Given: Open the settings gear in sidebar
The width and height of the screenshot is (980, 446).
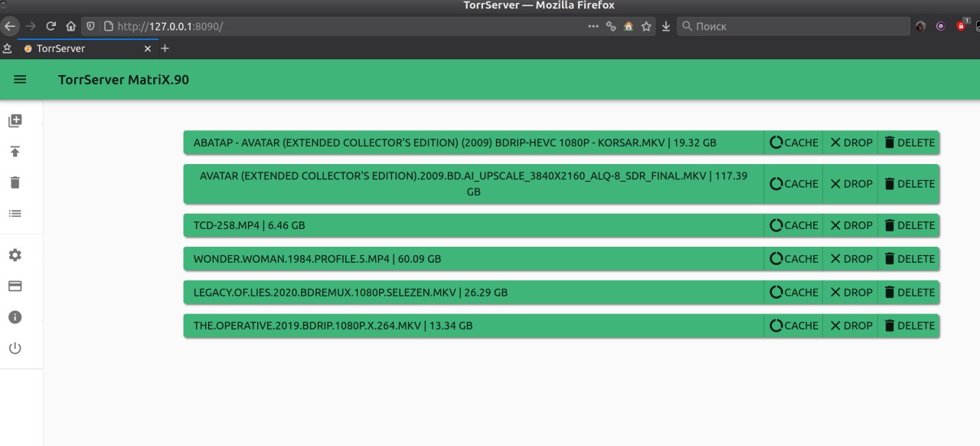Looking at the screenshot, I should [15, 255].
